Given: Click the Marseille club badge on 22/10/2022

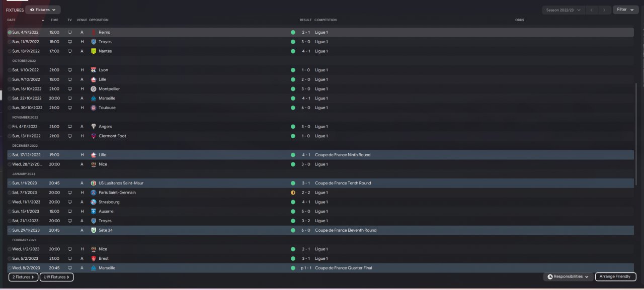Looking at the screenshot, I should click(94, 98).
